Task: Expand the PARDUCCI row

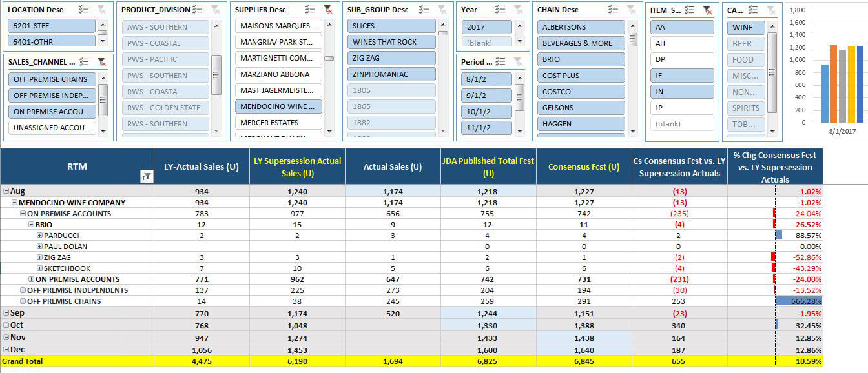Action: pyautogui.click(x=39, y=236)
